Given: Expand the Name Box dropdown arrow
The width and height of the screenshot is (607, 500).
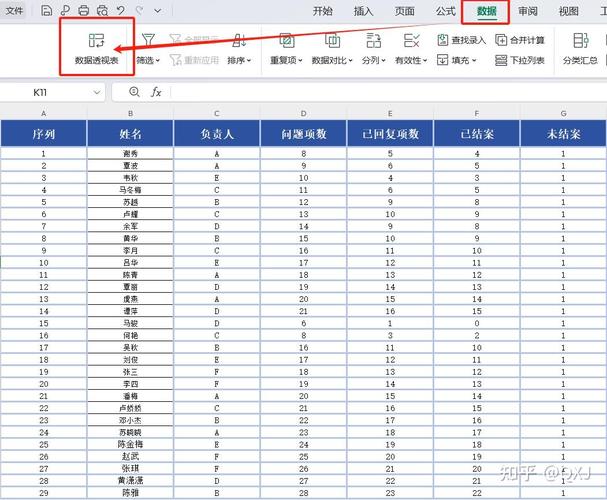Looking at the screenshot, I should [x=97, y=92].
